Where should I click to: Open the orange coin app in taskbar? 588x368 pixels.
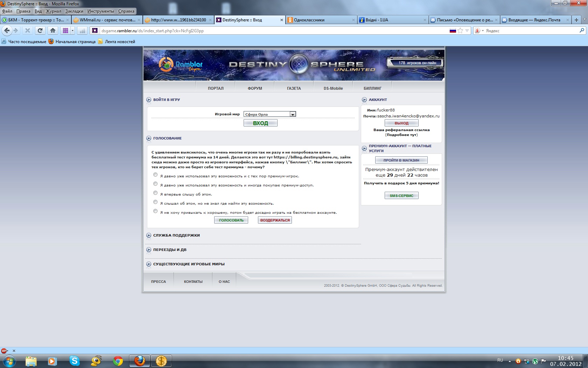click(161, 361)
